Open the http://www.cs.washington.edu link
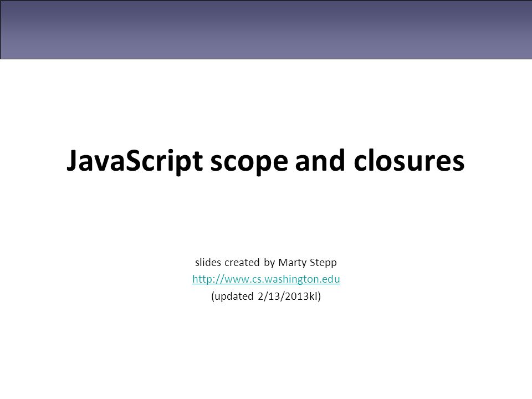 (266, 279)
